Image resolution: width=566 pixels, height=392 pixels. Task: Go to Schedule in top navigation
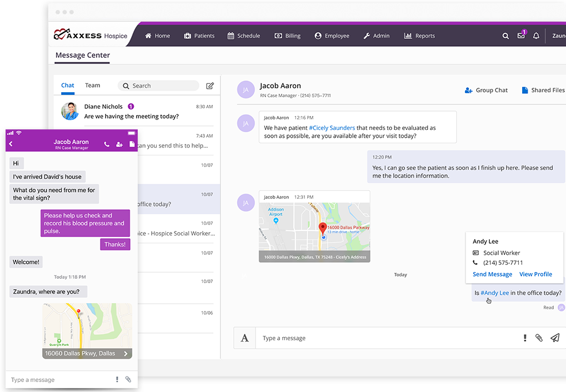[244, 36]
